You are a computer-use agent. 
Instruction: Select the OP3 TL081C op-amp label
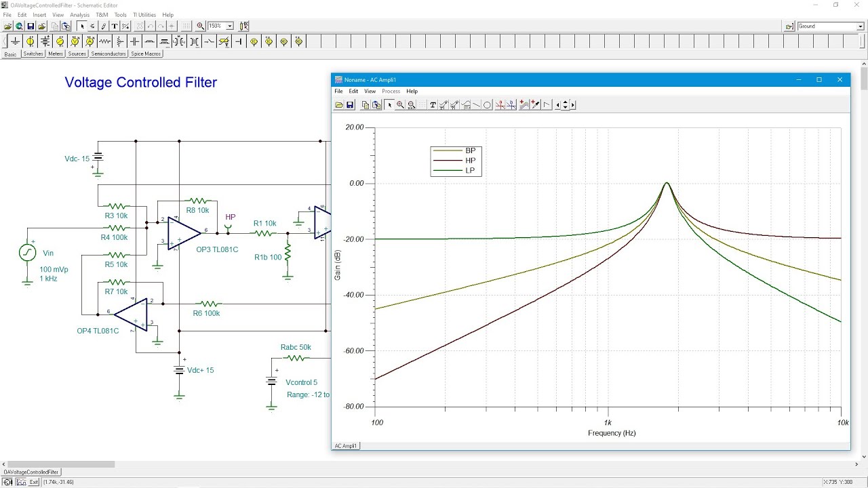[x=217, y=249]
